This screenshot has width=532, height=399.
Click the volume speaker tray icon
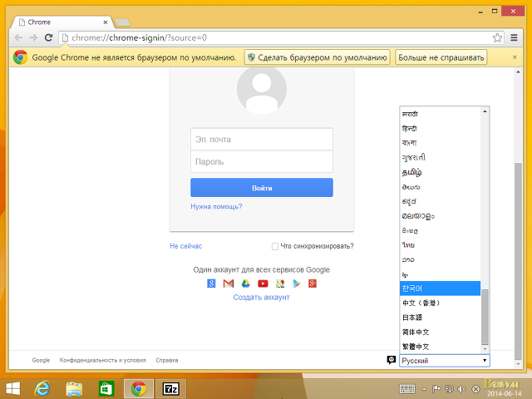(x=461, y=389)
